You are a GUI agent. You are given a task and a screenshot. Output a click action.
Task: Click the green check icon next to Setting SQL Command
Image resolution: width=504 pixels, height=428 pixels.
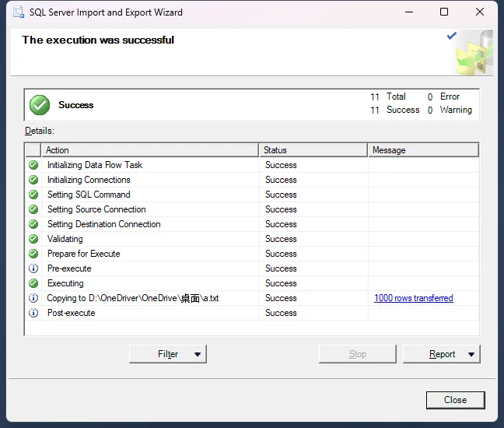click(x=33, y=195)
